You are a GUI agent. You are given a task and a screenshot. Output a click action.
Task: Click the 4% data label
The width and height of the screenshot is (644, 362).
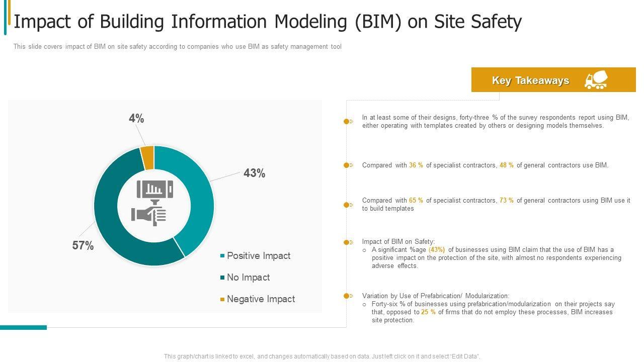click(136, 119)
